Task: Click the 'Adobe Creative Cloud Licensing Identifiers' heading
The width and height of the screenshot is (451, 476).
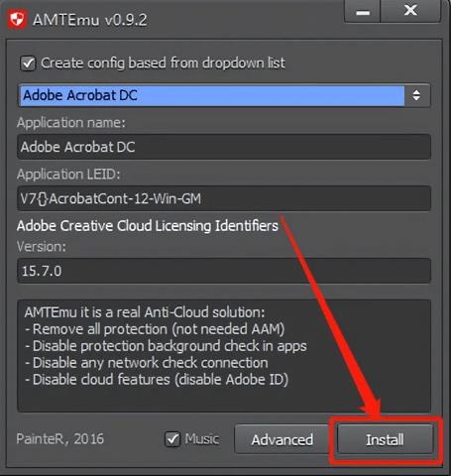Action: coord(148,226)
